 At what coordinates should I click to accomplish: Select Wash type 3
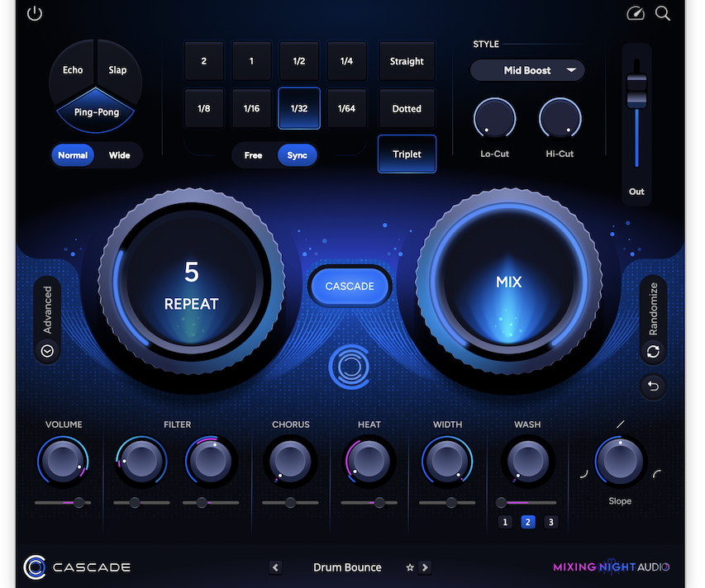(x=550, y=522)
